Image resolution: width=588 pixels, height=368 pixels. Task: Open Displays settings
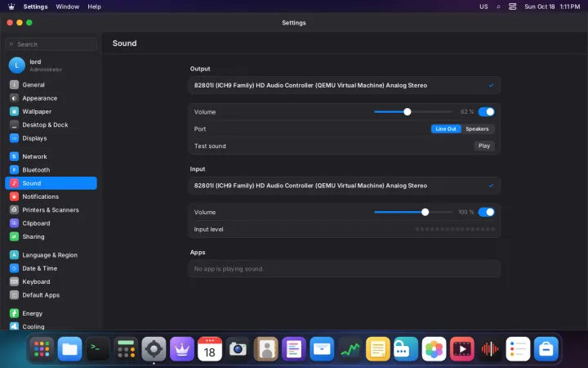coord(51,138)
